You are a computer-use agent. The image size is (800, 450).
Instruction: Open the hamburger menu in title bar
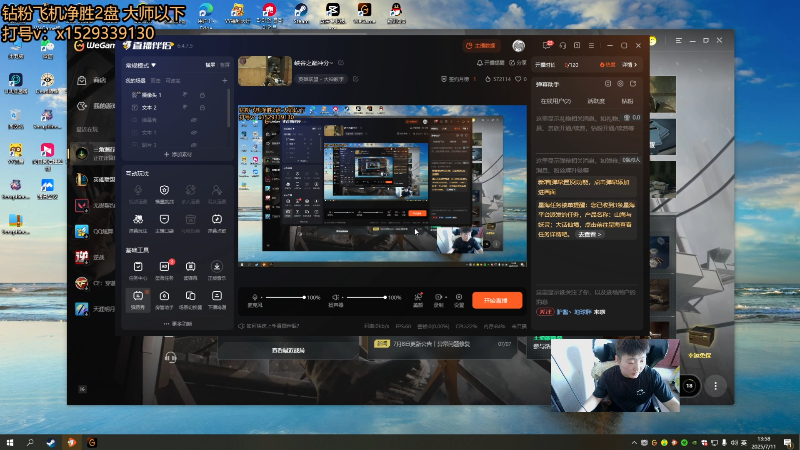tap(591, 45)
